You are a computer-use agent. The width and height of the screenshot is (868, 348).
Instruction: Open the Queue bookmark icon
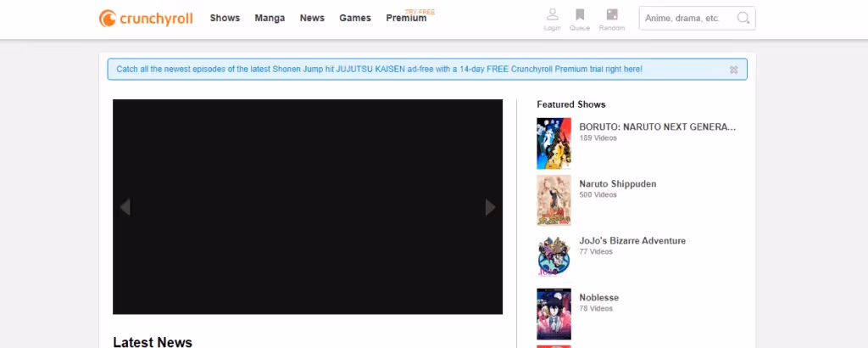pos(580,14)
